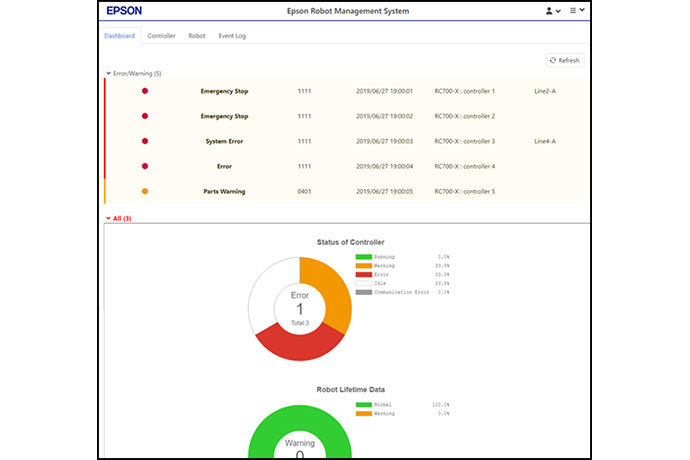Select Emergency Stop text for controller 1

[224, 91]
